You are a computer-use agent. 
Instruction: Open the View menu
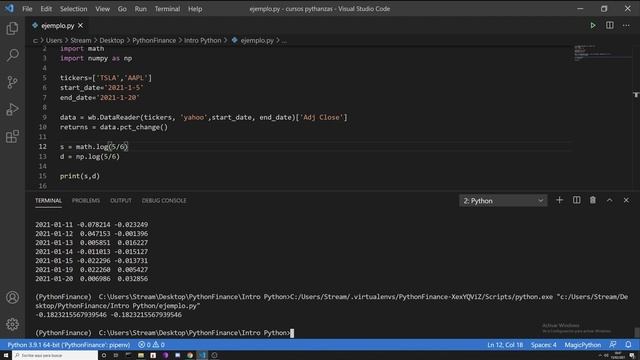click(x=102, y=9)
